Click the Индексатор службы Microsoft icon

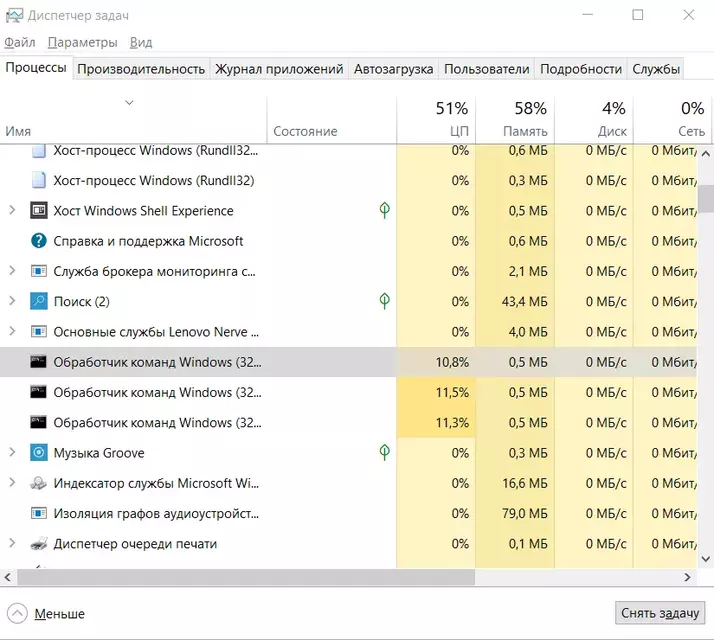click(39, 483)
